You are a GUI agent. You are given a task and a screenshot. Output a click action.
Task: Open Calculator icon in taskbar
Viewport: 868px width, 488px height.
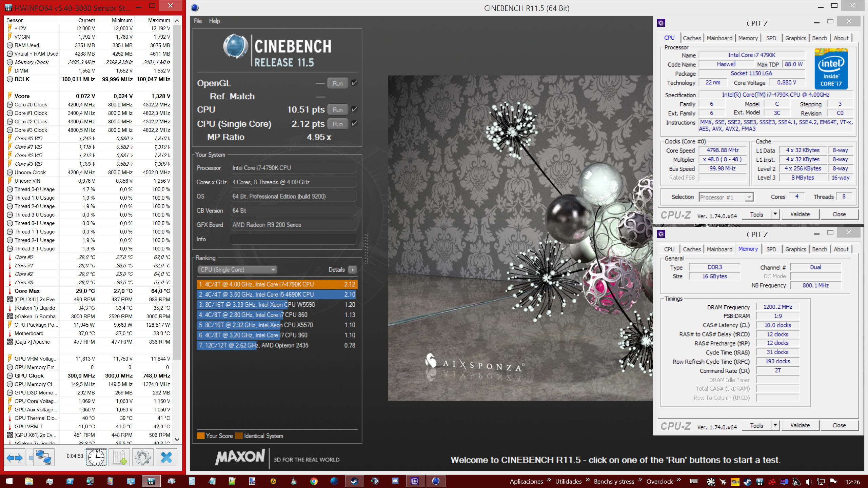click(192, 481)
